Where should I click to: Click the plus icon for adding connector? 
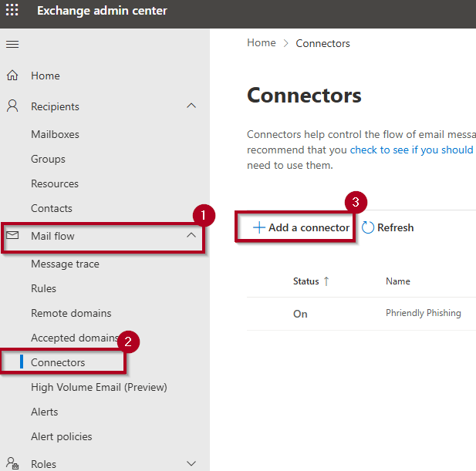[259, 227]
